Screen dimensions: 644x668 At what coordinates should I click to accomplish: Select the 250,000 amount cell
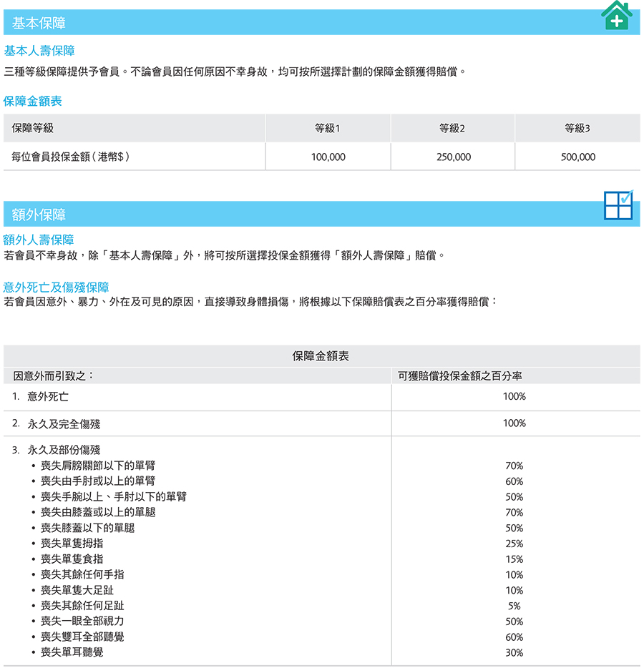click(x=453, y=157)
